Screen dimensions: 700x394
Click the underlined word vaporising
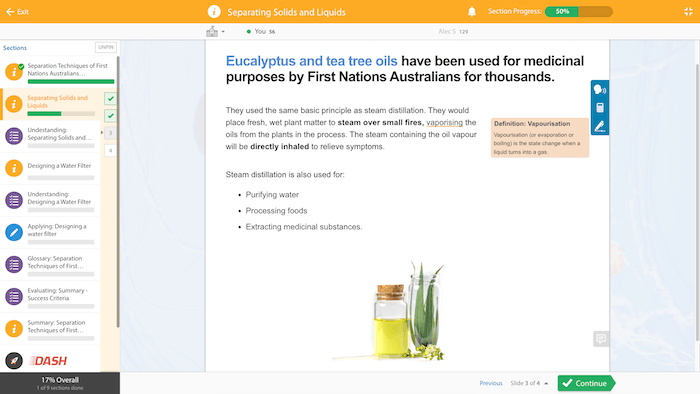pos(444,122)
